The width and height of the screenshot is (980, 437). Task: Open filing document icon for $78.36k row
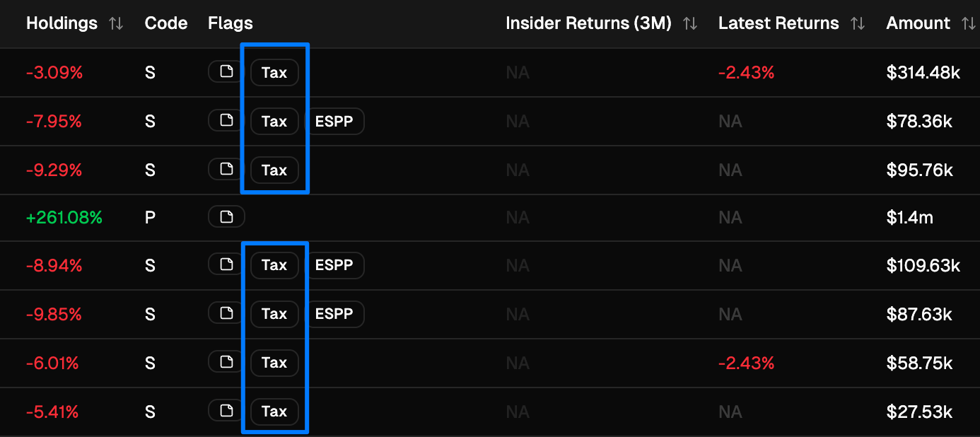[226, 120]
